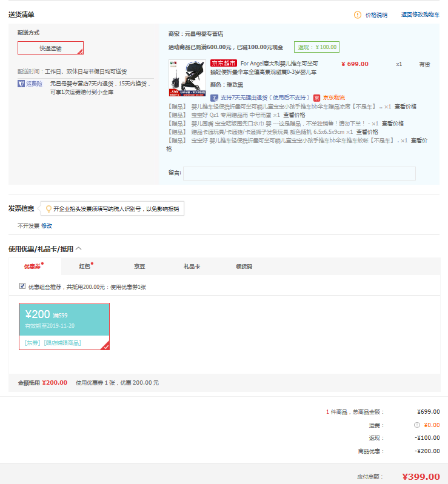This screenshot has width=448, height=484.
Task: Collapse the 使用优惠/礼品卡/抵用 section chevron
Action: (78, 248)
